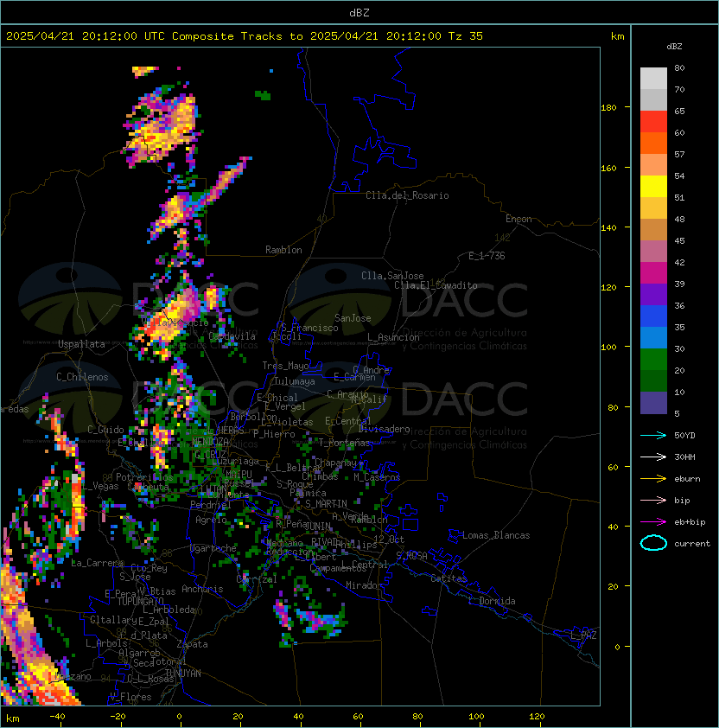Click the E_1-736 map label
This screenshot has width=719, height=728.
click(487, 256)
